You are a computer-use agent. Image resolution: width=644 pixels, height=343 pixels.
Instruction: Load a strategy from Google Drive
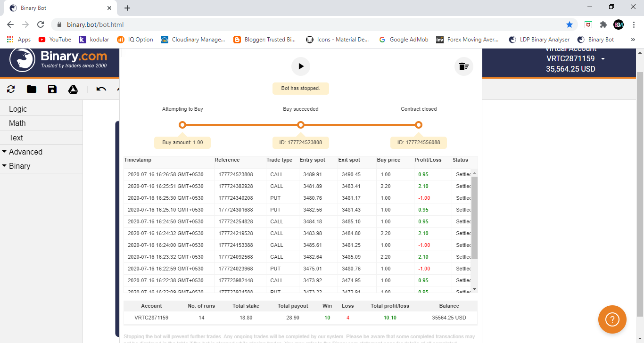pyautogui.click(x=73, y=89)
